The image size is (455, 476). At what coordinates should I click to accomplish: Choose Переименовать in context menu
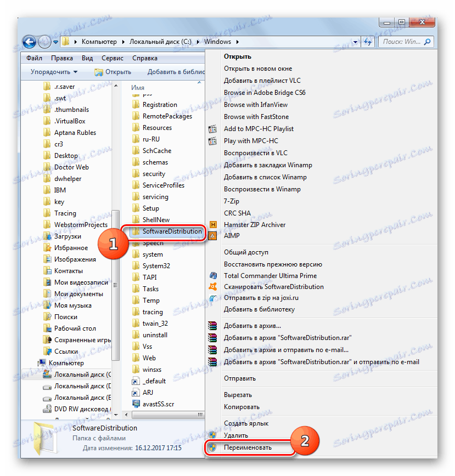pyautogui.click(x=248, y=447)
